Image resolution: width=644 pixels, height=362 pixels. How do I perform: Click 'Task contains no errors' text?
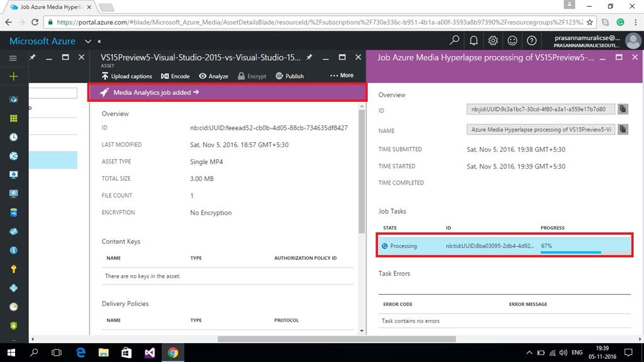[x=410, y=321]
